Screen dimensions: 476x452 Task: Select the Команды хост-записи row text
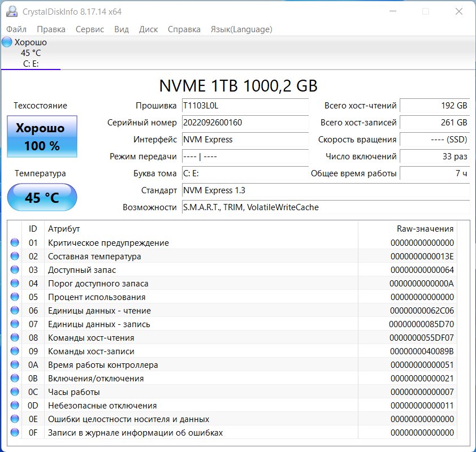pyautogui.click(x=91, y=351)
